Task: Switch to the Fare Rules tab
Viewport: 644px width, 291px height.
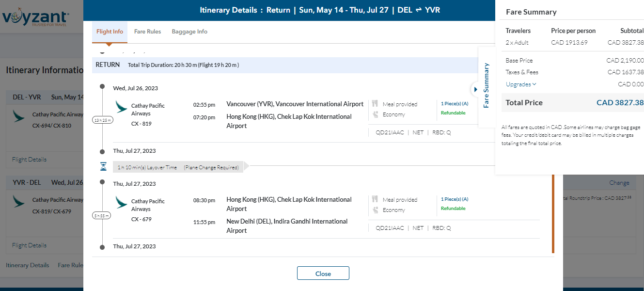Action: (x=147, y=32)
